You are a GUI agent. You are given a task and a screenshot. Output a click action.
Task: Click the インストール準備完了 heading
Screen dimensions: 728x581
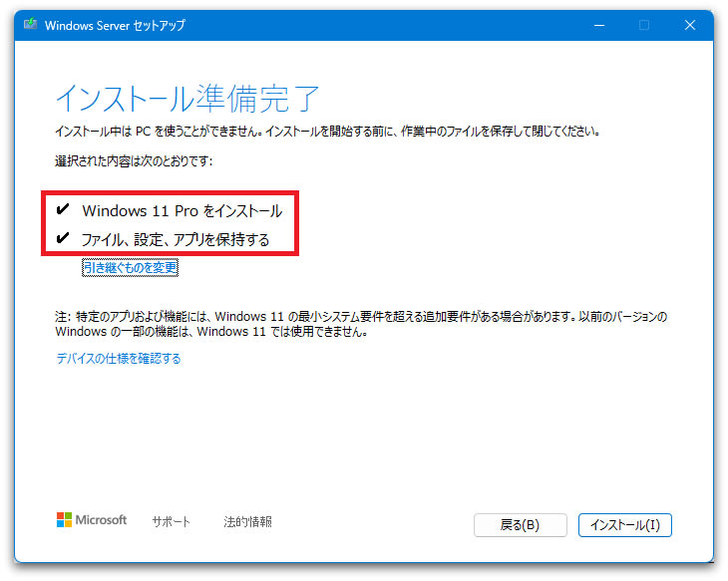187,99
